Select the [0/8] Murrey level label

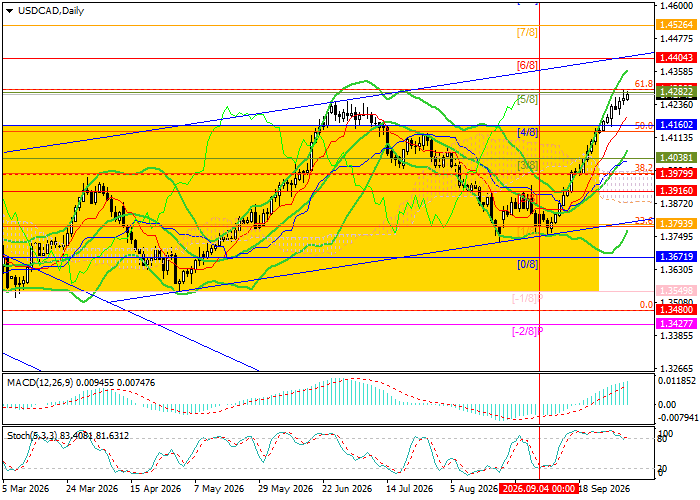527,264
